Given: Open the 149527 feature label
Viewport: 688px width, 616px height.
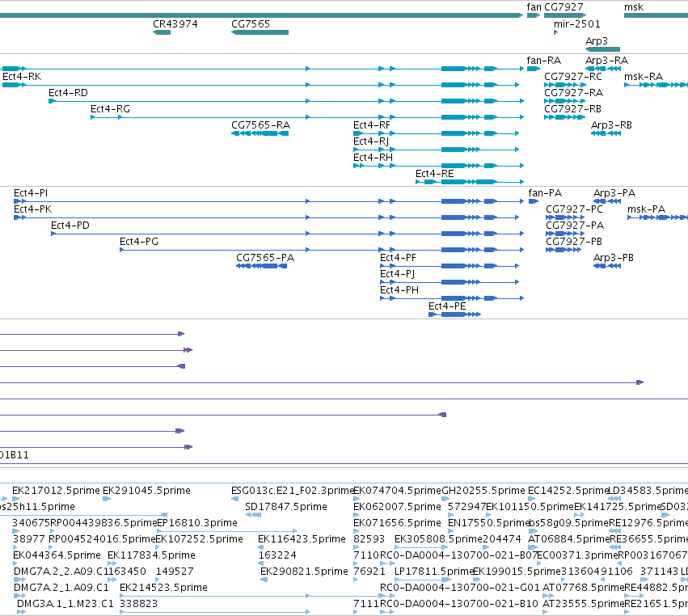Looking at the screenshot, I should tap(175, 572).
